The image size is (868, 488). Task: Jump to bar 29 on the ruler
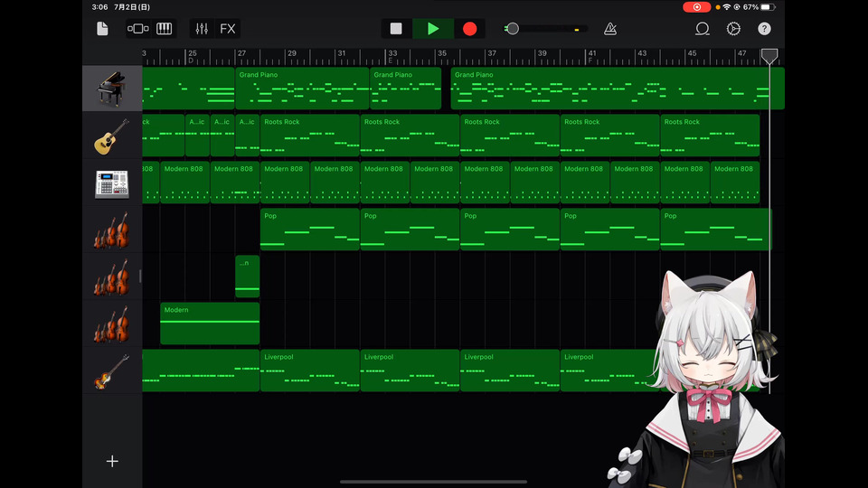coord(292,53)
